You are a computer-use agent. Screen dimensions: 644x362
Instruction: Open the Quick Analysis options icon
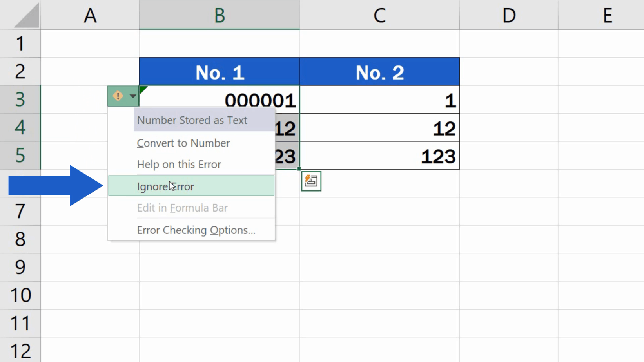point(311,181)
